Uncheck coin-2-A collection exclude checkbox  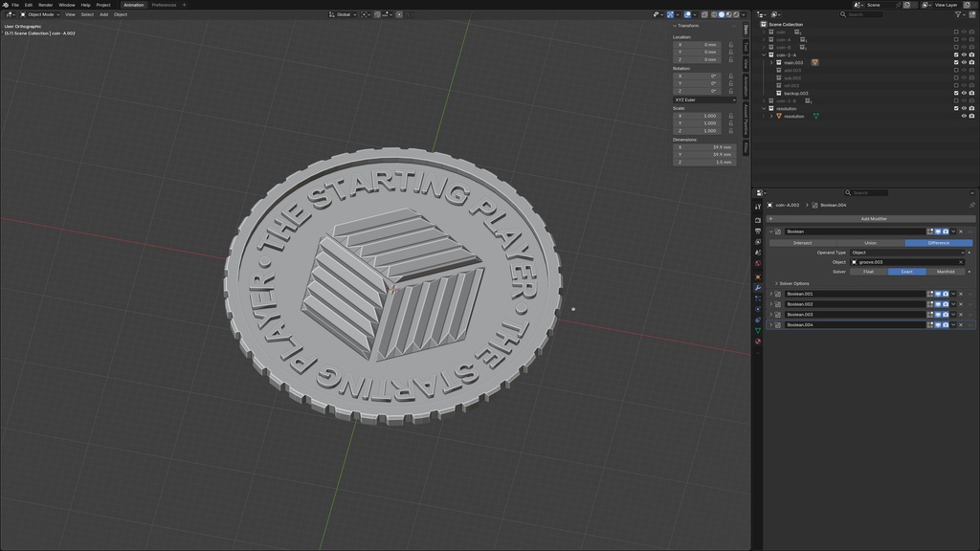point(956,55)
